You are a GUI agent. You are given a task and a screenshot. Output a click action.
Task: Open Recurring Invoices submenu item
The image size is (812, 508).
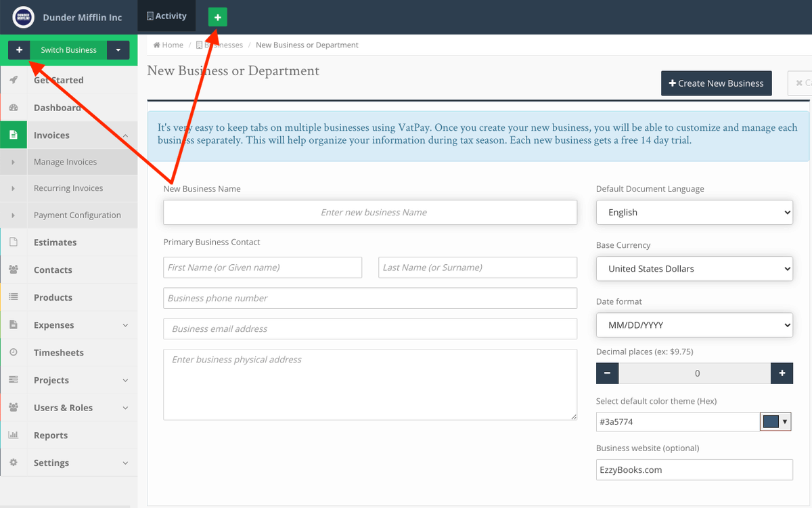[x=69, y=188]
